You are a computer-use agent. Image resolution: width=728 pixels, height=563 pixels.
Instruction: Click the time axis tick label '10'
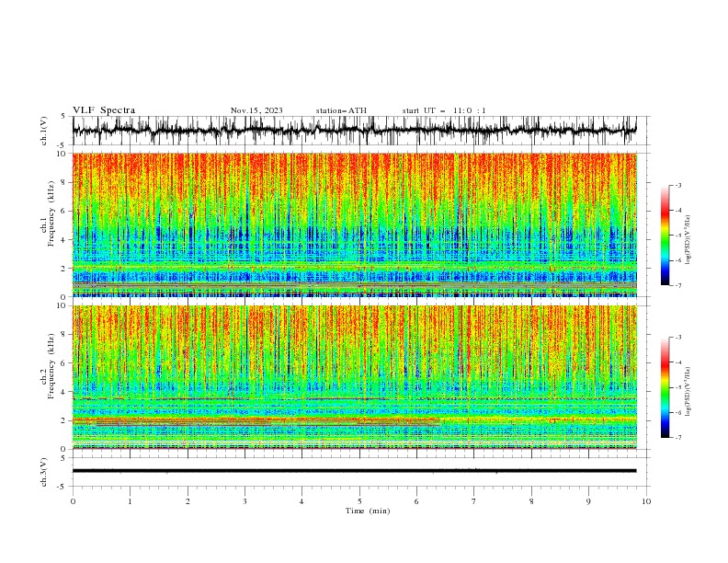tap(646, 501)
